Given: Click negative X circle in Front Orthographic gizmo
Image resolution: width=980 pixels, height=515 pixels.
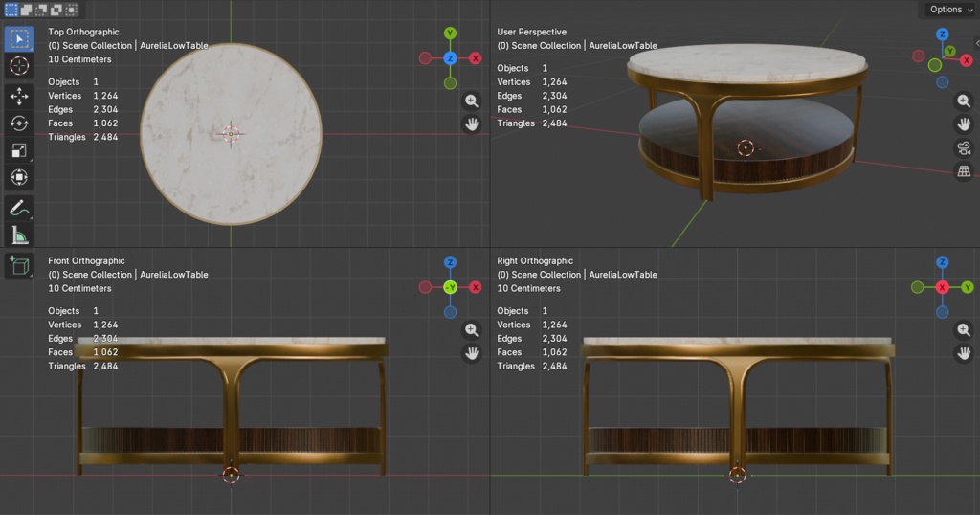Looking at the screenshot, I should (425, 287).
